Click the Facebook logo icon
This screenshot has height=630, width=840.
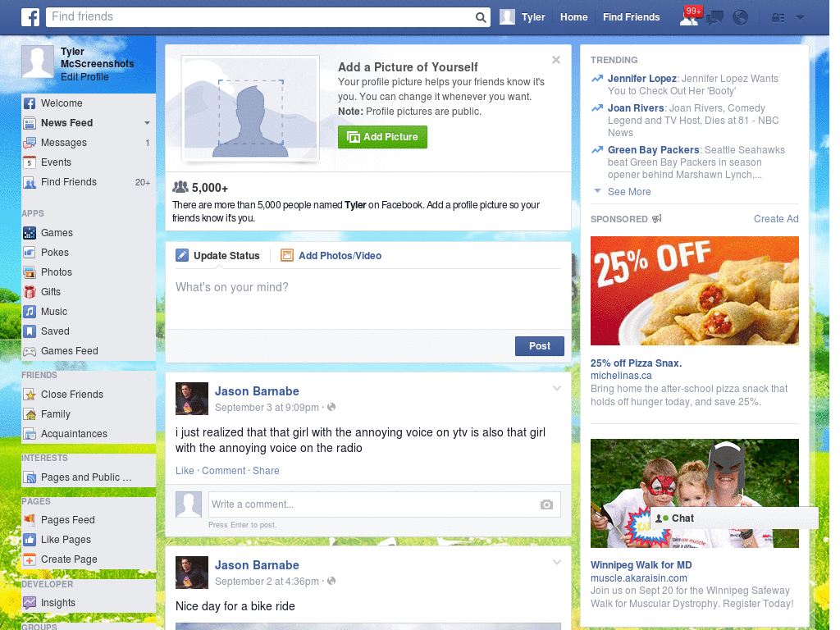pos(30,17)
